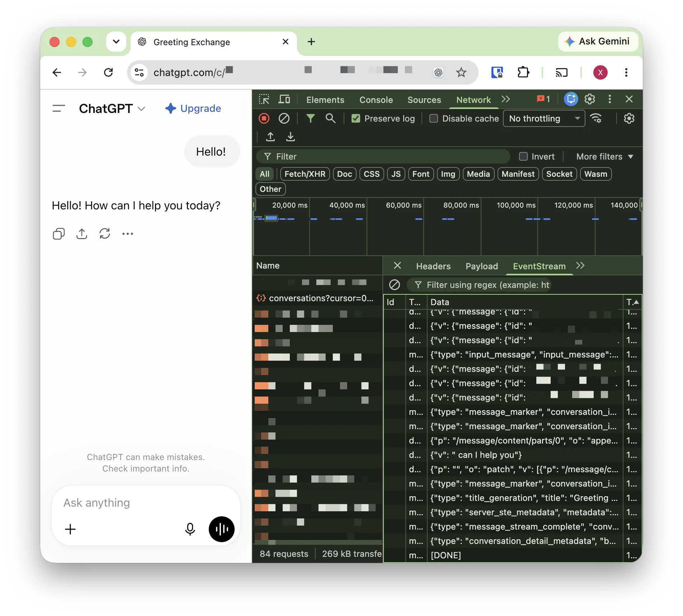
Task: Open the No throttling dropdown
Action: click(544, 118)
